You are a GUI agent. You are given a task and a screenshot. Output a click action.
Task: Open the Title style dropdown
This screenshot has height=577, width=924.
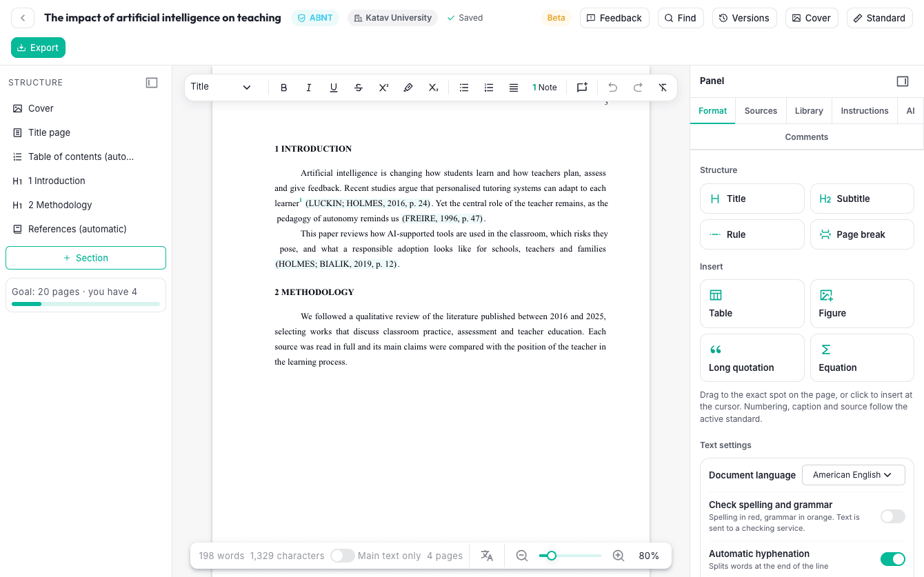222,87
